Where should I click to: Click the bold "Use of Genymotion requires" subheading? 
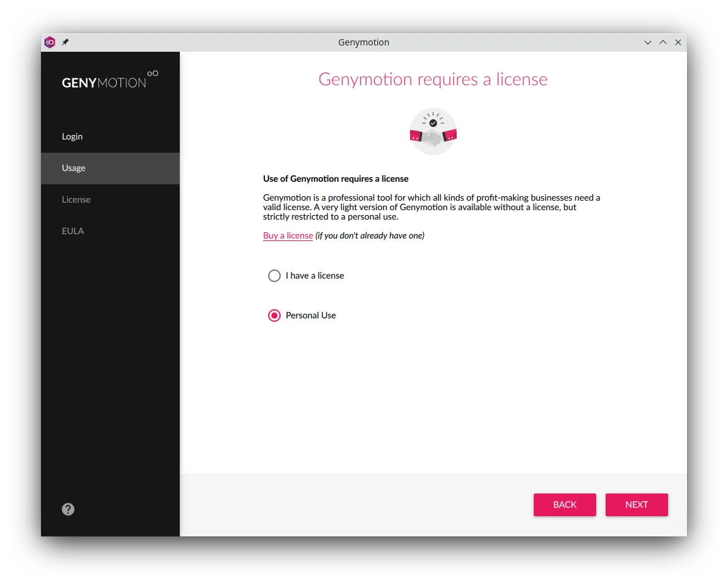click(x=336, y=179)
